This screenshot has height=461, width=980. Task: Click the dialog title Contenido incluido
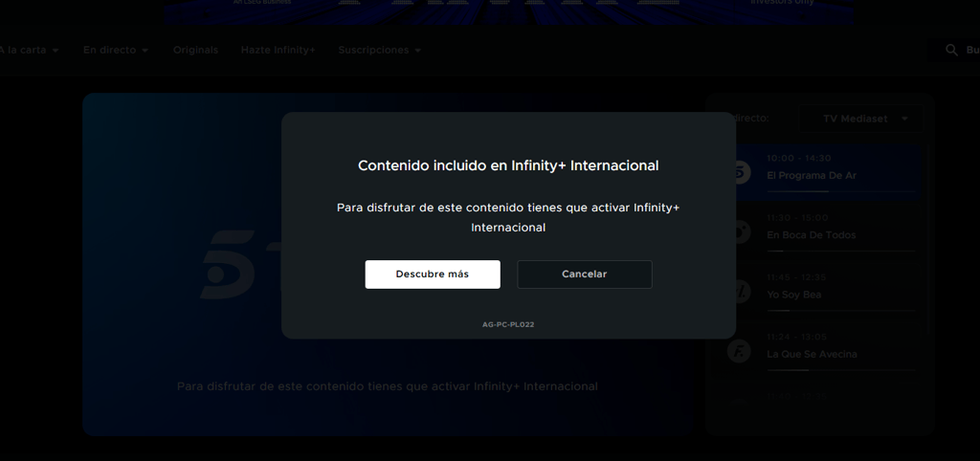pos(508,165)
